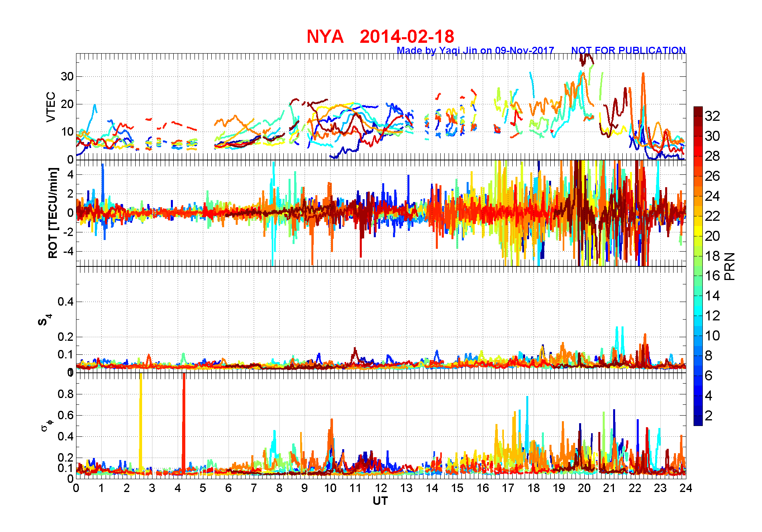Image resolution: width=762 pixels, height=532 pixels.
Task: Click the PRN color scale bar
Action: coord(698,266)
